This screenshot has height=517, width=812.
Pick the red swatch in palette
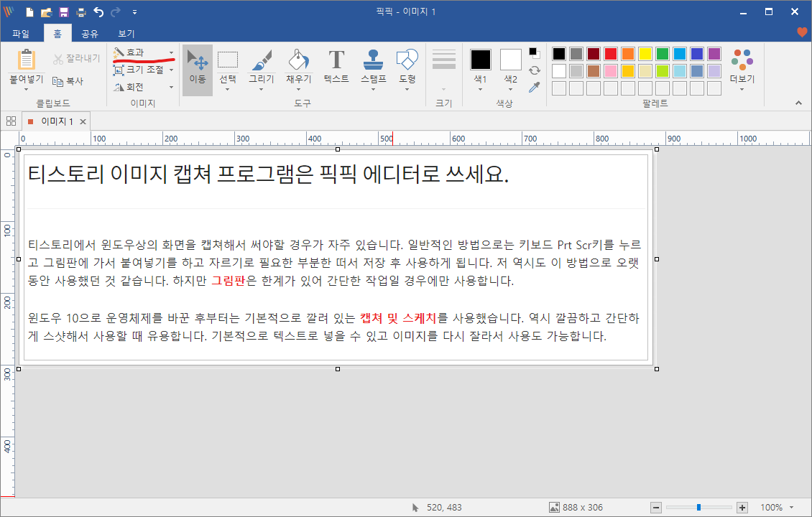611,54
